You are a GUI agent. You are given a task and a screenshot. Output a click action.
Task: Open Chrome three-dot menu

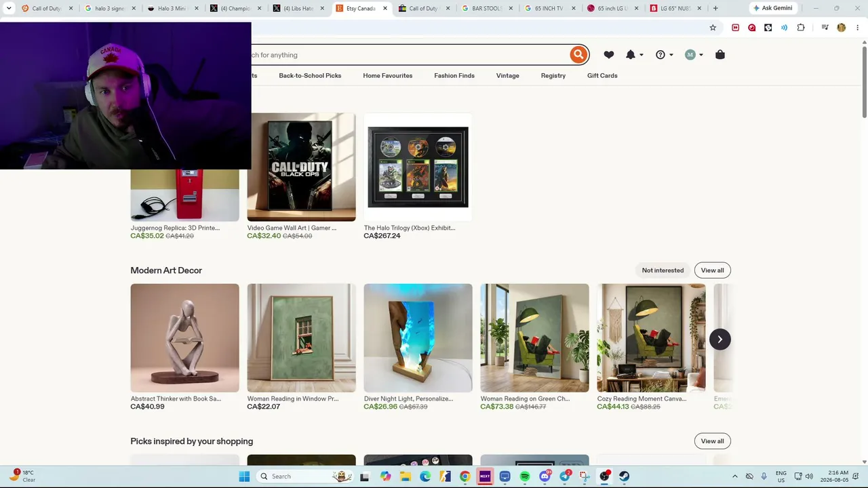[x=857, y=28]
